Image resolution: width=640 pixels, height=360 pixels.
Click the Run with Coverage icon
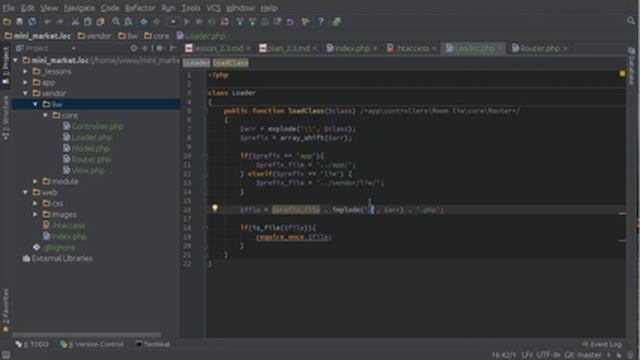click(211, 22)
